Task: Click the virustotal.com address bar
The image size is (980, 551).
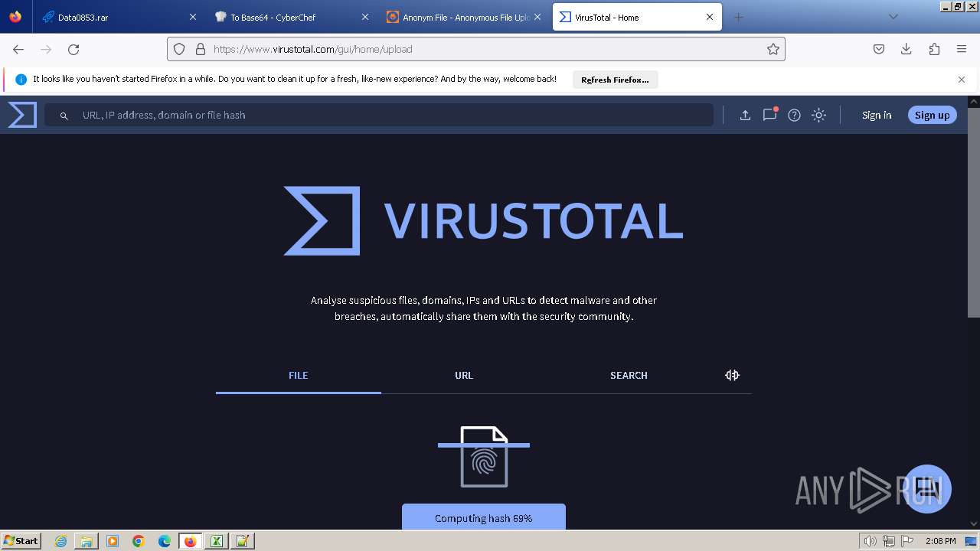Action: tap(475, 49)
